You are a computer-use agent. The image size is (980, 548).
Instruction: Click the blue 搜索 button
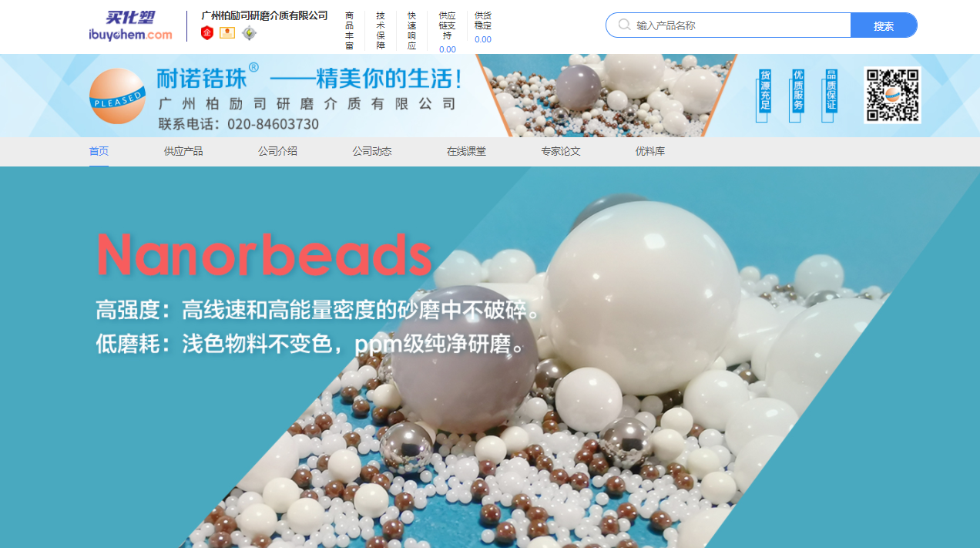click(884, 25)
